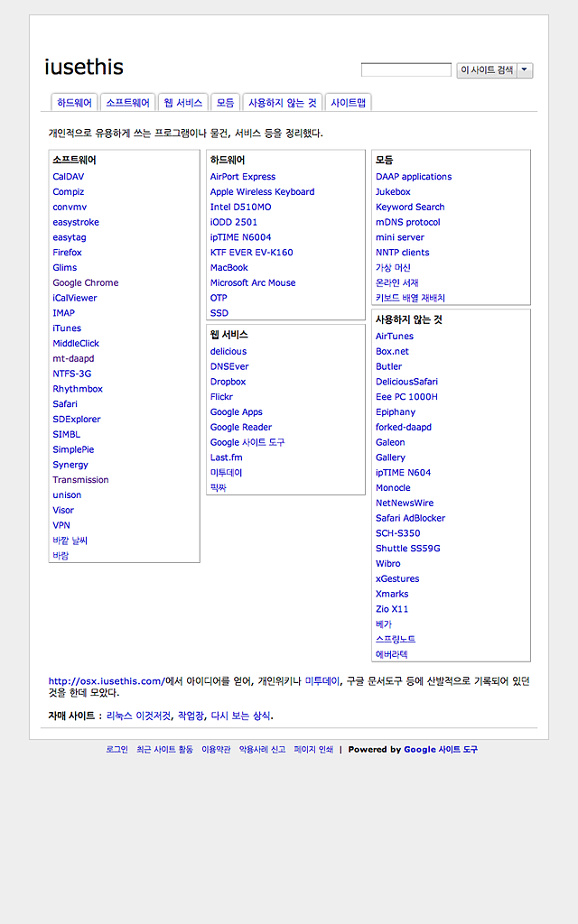The image size is (578, 924).
Task: Switch to the 하드웨어 tab
Action: (x=74, y=103)
